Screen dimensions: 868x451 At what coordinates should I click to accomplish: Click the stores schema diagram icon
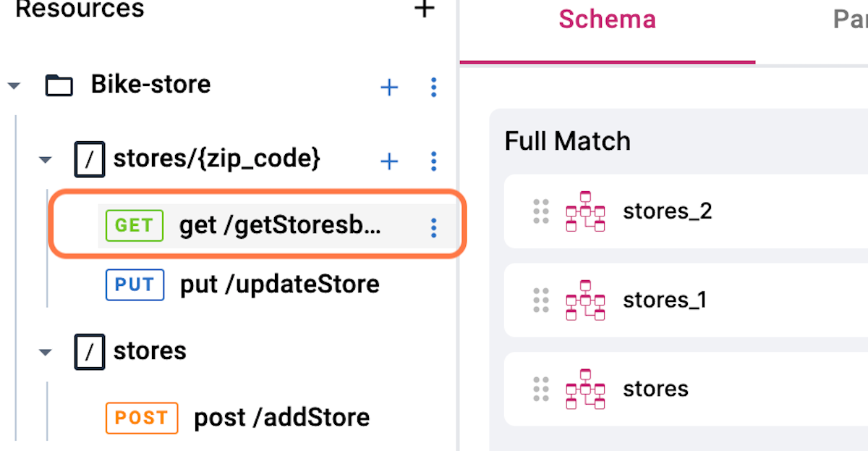(585, 389)
